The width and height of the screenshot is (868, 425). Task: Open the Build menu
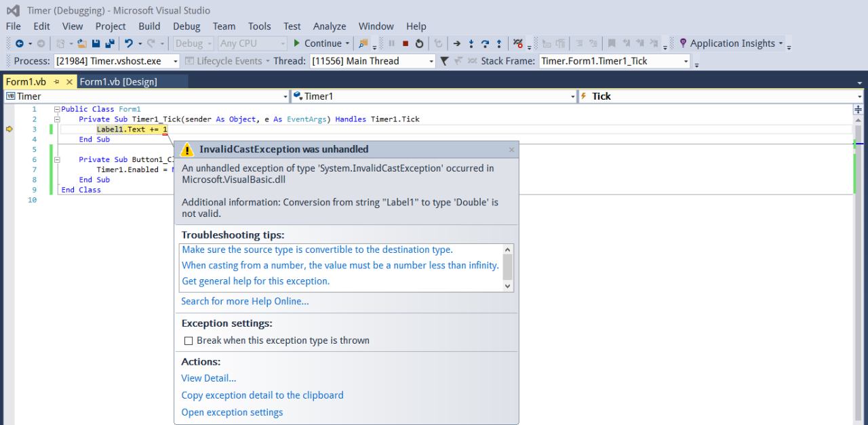(x=149, y=26)
